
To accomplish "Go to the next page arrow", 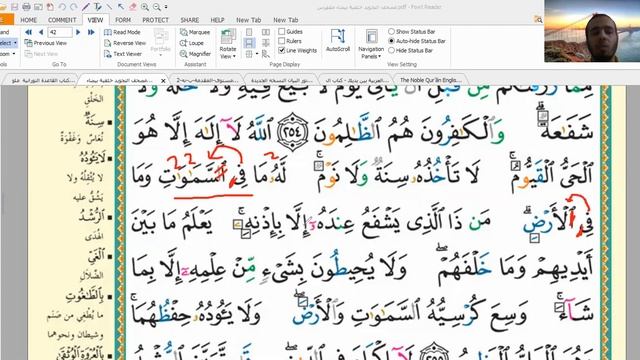I will (x=78, y=32).
